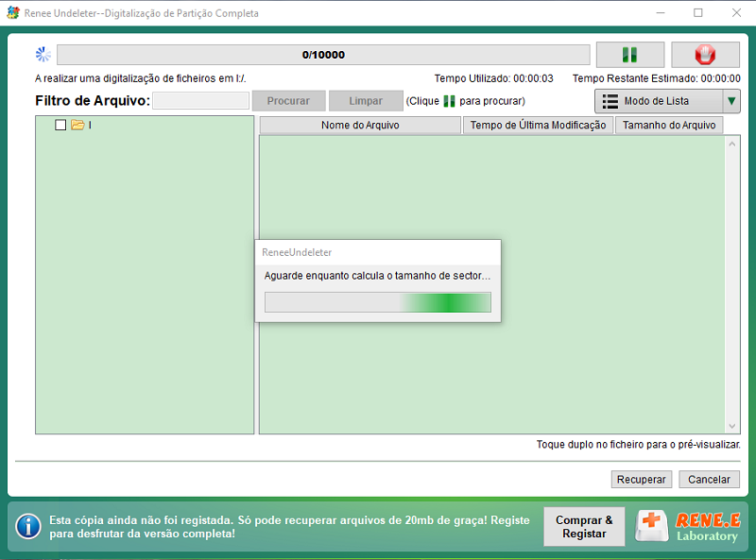Click the Procurar button
Image resolution: width=756 pixels, height=560 pixels.
pyautogui.click(x=288, y=101)
